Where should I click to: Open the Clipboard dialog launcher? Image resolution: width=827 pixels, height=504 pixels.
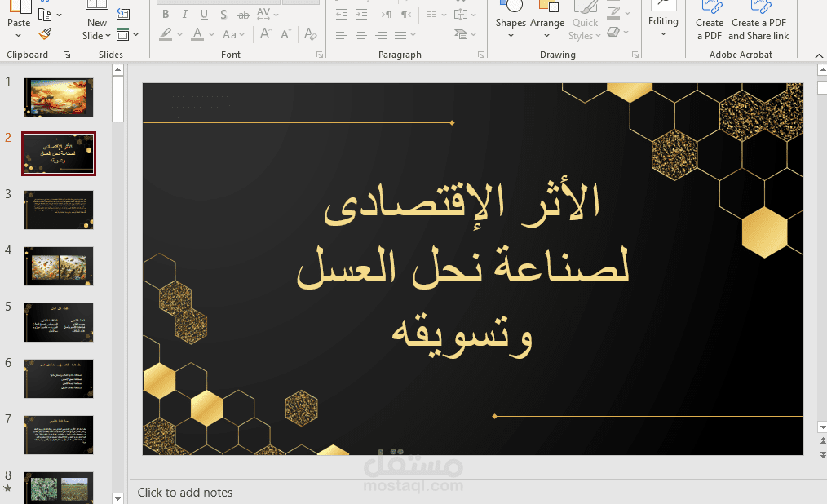[x=67, y=55]
